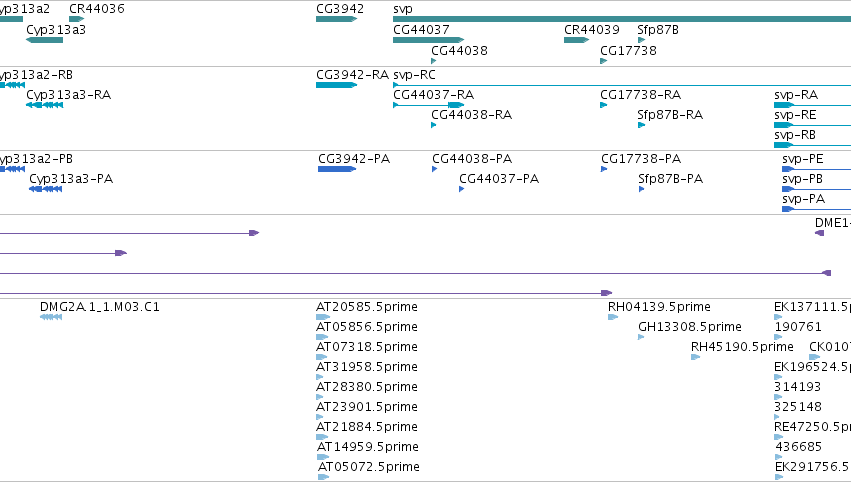851x482 pixels.
Task: Select the AT23901.5prime EST feature
Action: coord(320,417)
